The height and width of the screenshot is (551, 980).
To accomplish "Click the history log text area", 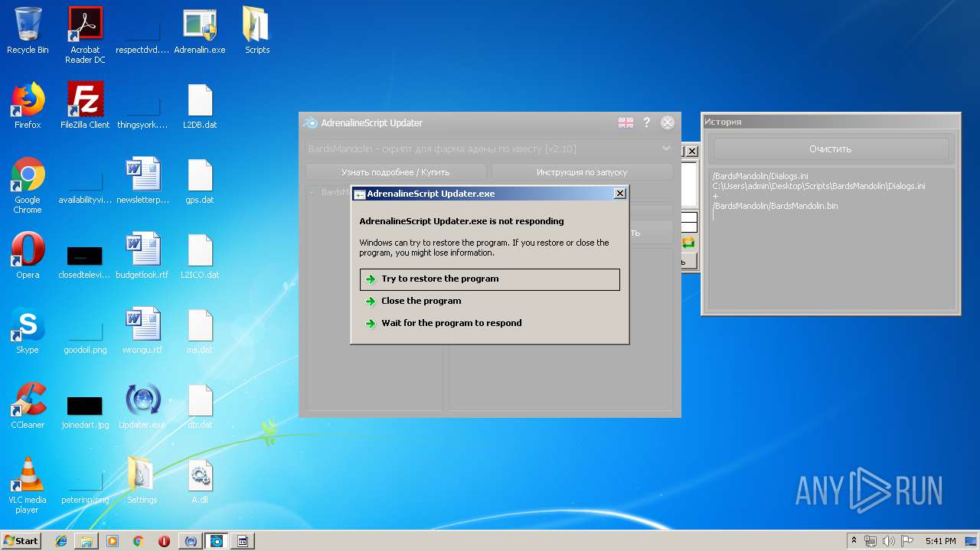I will (831, 238).
